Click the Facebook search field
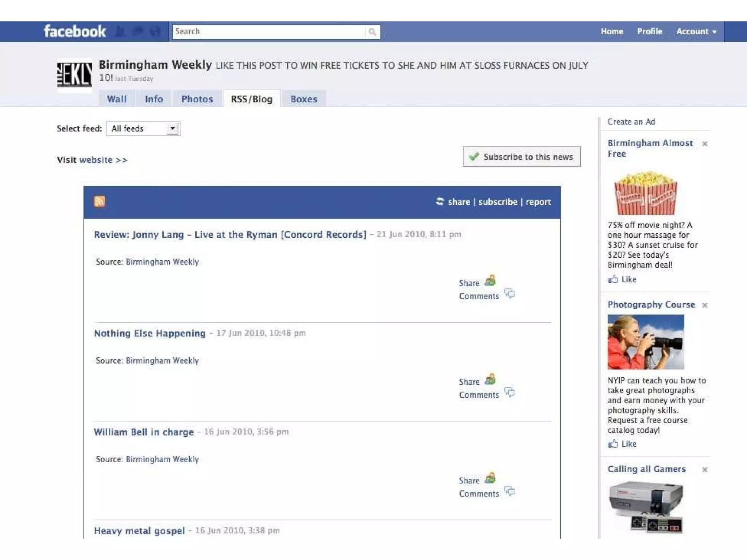This screenshot has width=747, height=560. point(268,32)
